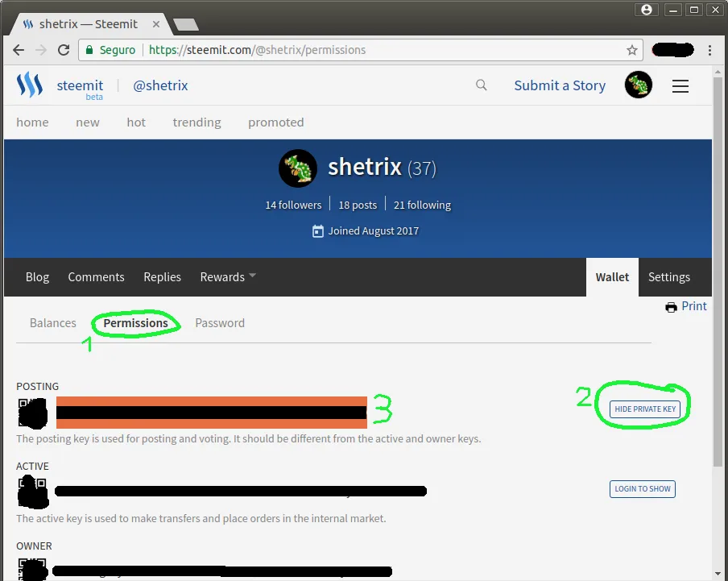The height and width of the screenshot is (581, 728).
Task: View the 21 following list
Action: coord(422,205)
